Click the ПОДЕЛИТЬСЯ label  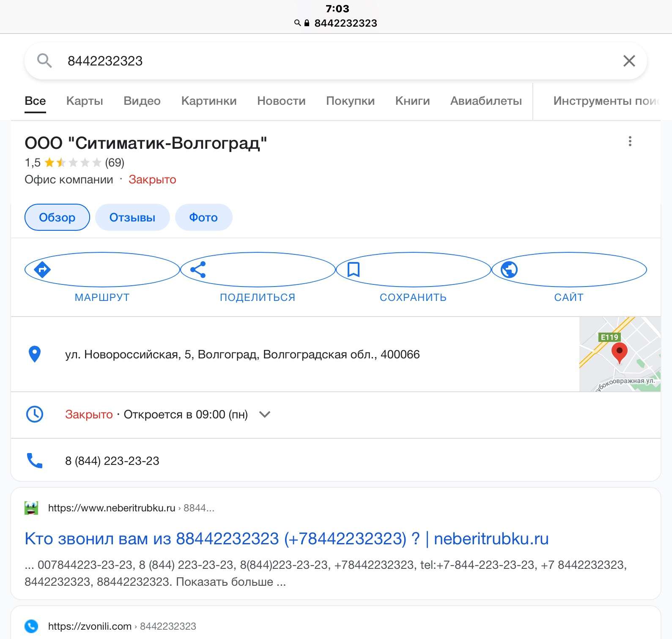coord(258,298)
